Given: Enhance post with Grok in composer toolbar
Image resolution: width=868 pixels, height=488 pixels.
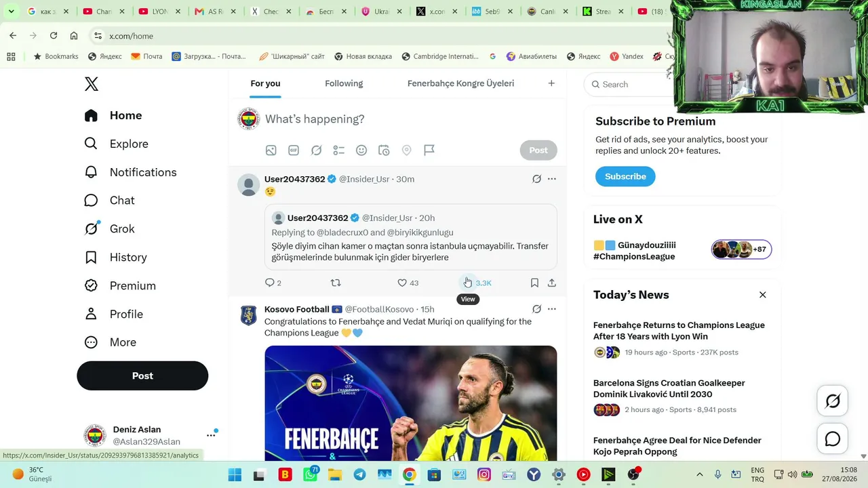Looking at the screenshot, I should [316, 150].
